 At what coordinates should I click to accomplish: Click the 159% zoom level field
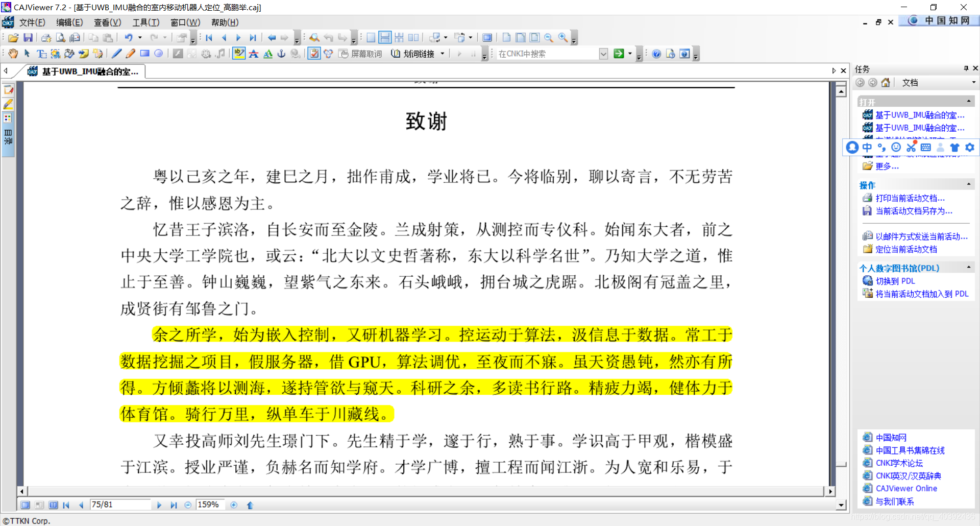tap(210, 505)
